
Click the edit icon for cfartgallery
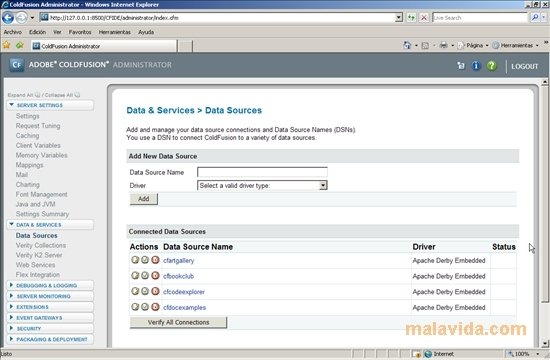coord(135,260)
